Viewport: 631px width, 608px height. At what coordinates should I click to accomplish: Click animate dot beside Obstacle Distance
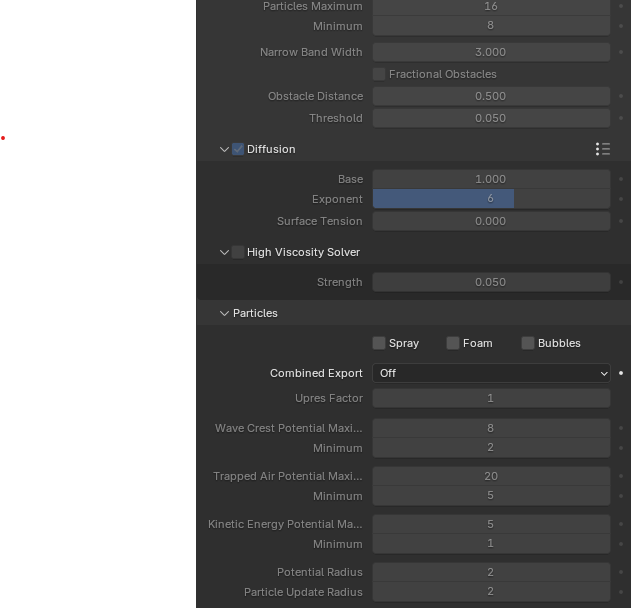point(621,96)
